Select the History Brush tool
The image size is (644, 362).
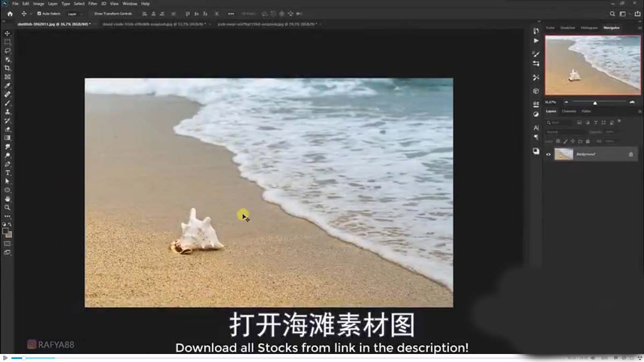click(x=8, y=121)
